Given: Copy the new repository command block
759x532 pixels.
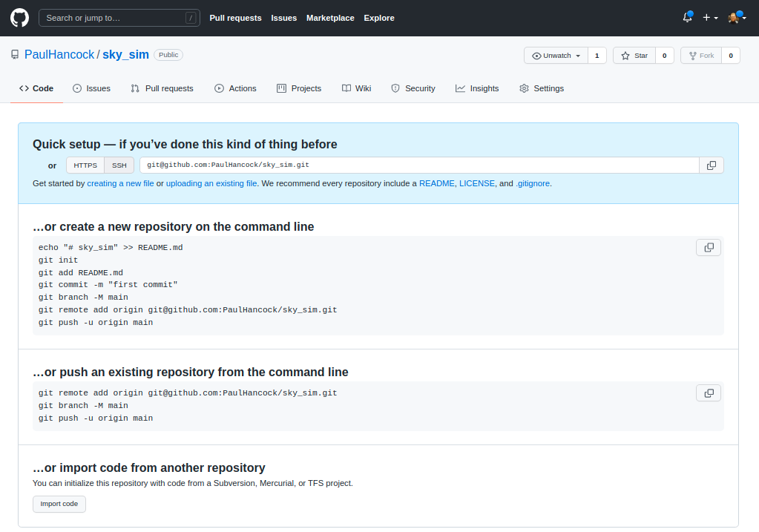Looking at the screenshot, I should point(708,247).
